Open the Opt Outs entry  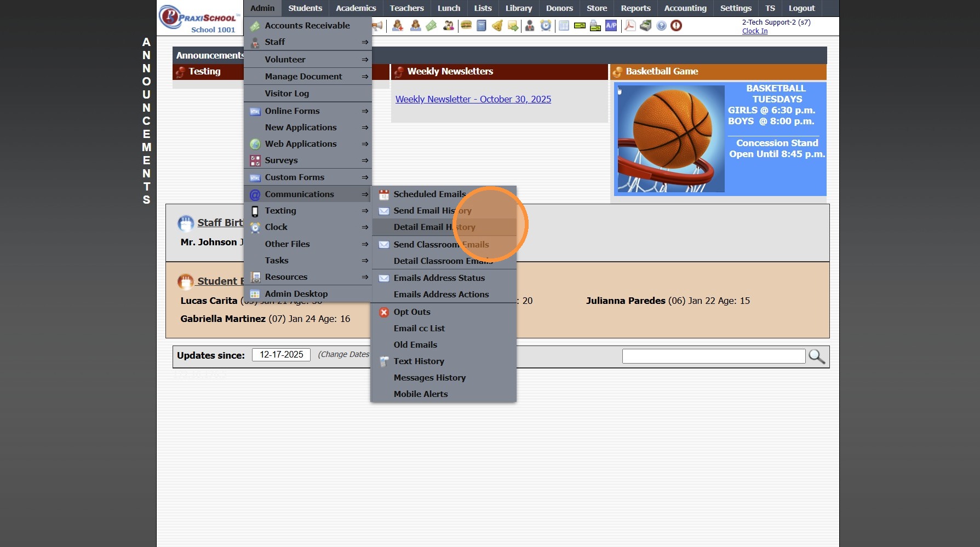(x=444, y=312)
